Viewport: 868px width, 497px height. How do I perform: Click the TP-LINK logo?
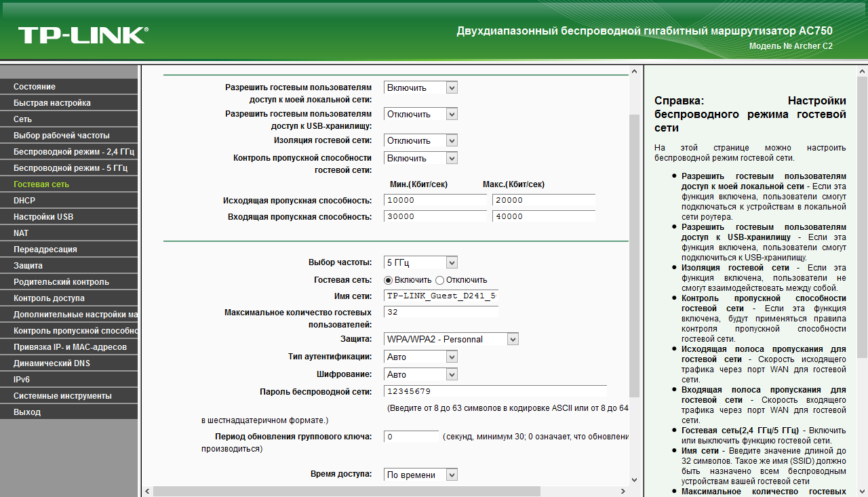(83, 35)
